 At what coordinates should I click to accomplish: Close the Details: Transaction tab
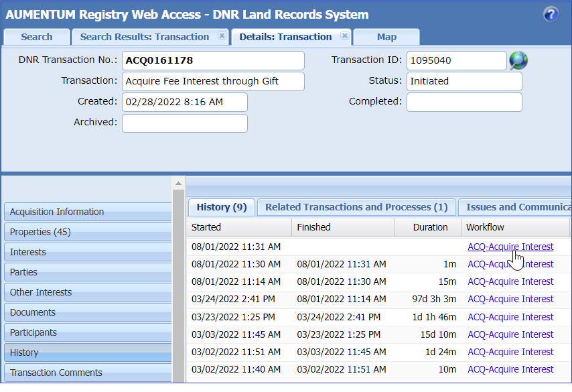tap(346, 37)
